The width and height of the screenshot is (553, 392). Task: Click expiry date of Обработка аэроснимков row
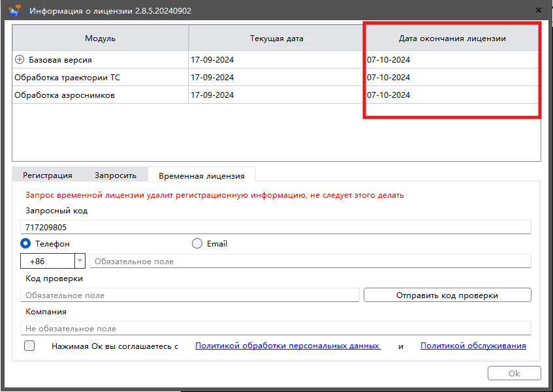(388, 95)
